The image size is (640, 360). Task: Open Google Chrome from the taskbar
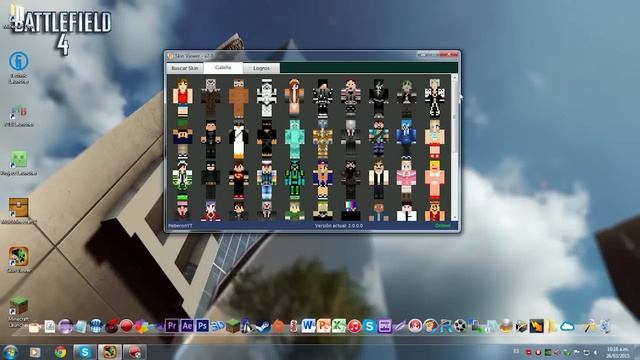(x=60, y=352)
